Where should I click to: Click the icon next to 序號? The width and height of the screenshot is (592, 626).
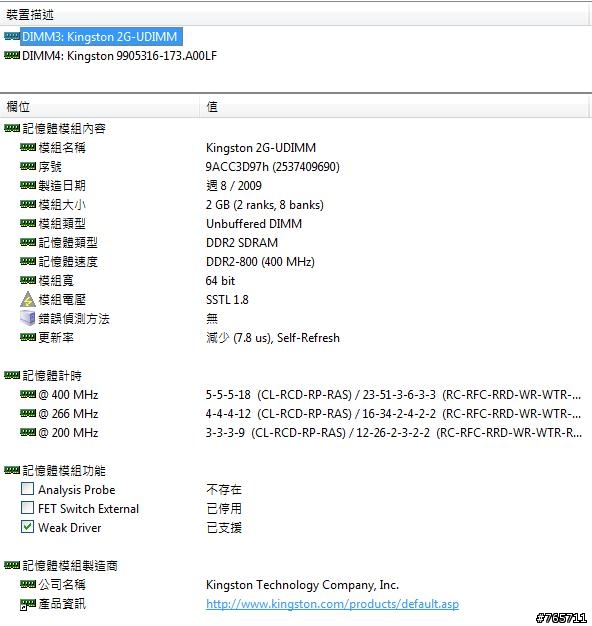point(28,166)
